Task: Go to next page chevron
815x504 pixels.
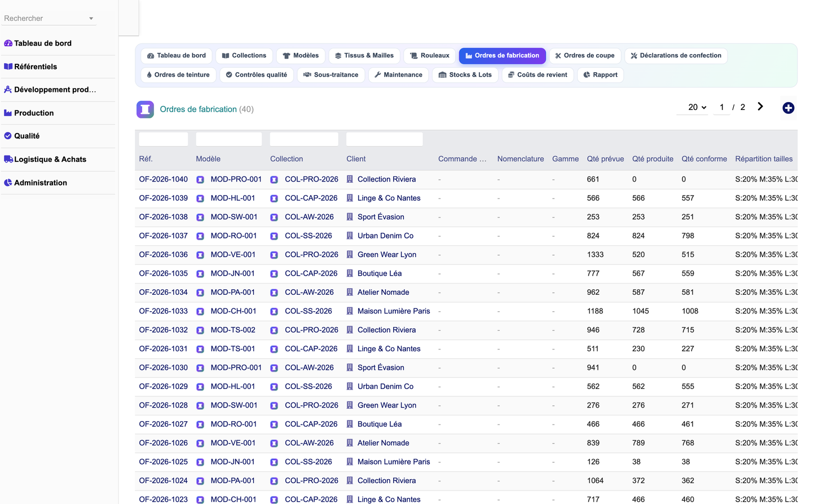Action: tap(760, 107)
